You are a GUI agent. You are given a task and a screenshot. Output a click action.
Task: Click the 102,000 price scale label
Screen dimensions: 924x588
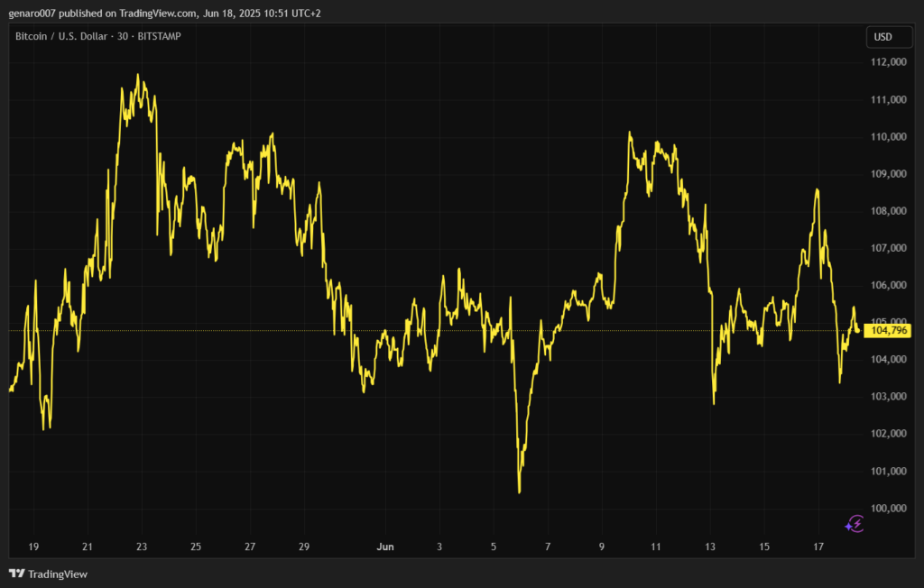pyautogui.click(x=888, y=434)
